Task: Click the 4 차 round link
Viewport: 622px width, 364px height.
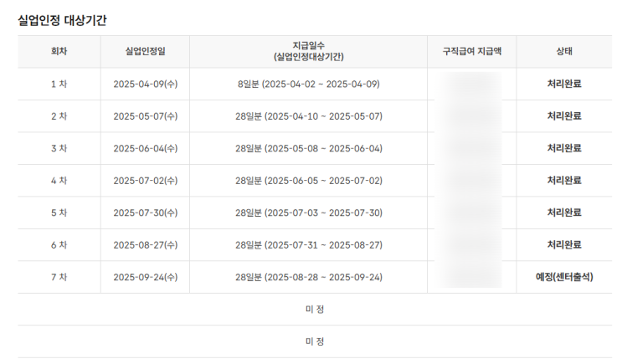Action: (x=59, y=181)
